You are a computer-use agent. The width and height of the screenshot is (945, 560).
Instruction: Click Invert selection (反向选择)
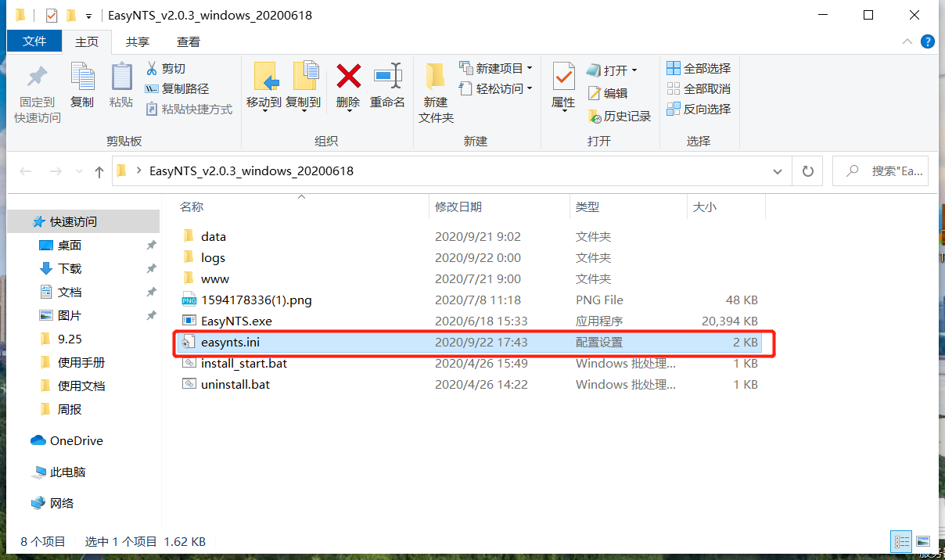699,109
